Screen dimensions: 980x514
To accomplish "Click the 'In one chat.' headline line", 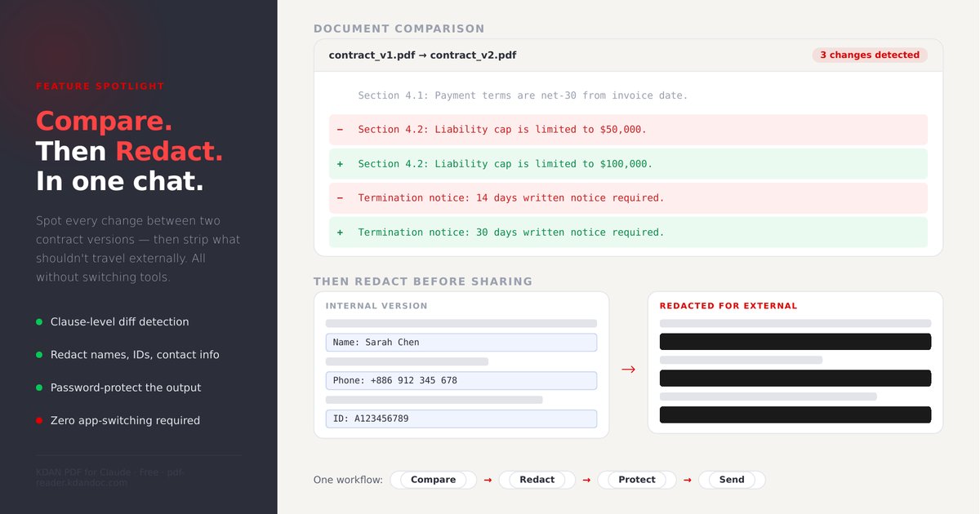I will pyautogui.click(x=119, y=181).
